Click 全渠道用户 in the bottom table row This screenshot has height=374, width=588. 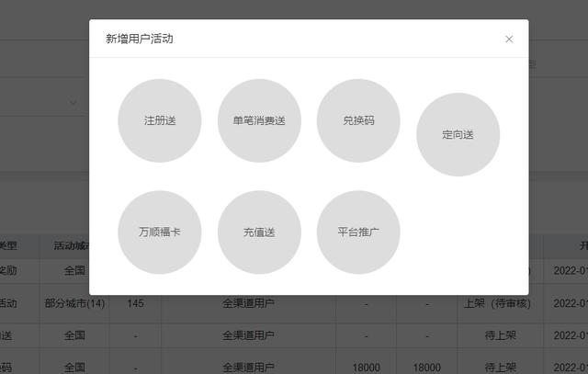pos(248,366)
